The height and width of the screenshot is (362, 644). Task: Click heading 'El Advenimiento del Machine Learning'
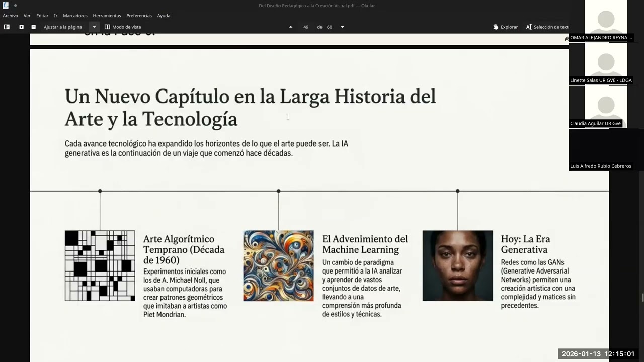coord(365,244)
